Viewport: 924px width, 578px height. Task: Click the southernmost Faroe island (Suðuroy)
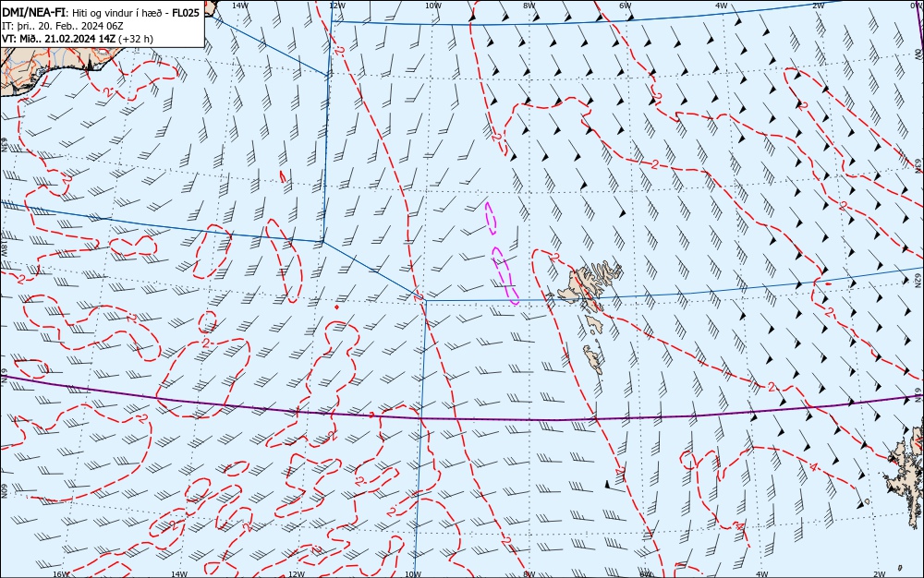(x=594, y=359)
